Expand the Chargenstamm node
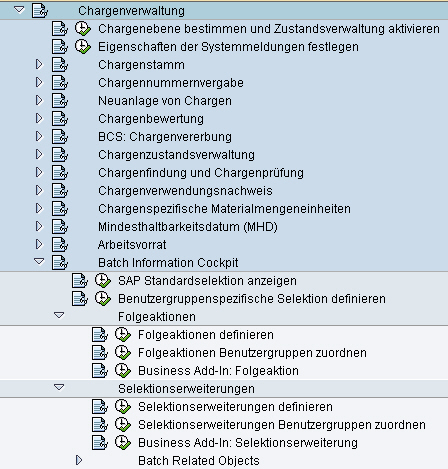Image resolution: width=448 pixels, height=469 pixels. [39, 64]
